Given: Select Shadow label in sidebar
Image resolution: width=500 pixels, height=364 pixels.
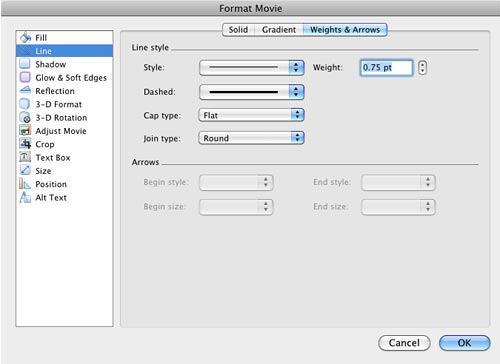Looking at the screenshot, I should click(51, 64).
